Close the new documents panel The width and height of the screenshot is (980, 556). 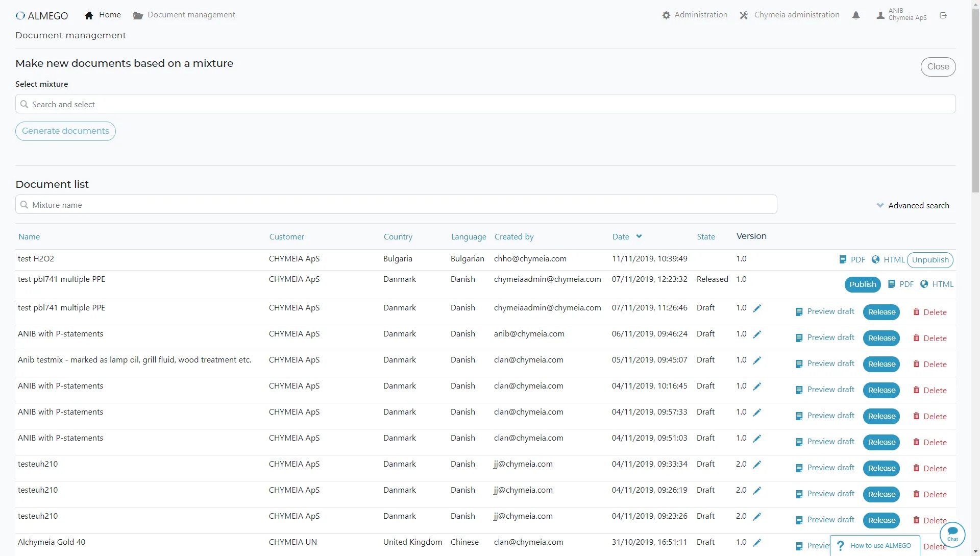938,67
